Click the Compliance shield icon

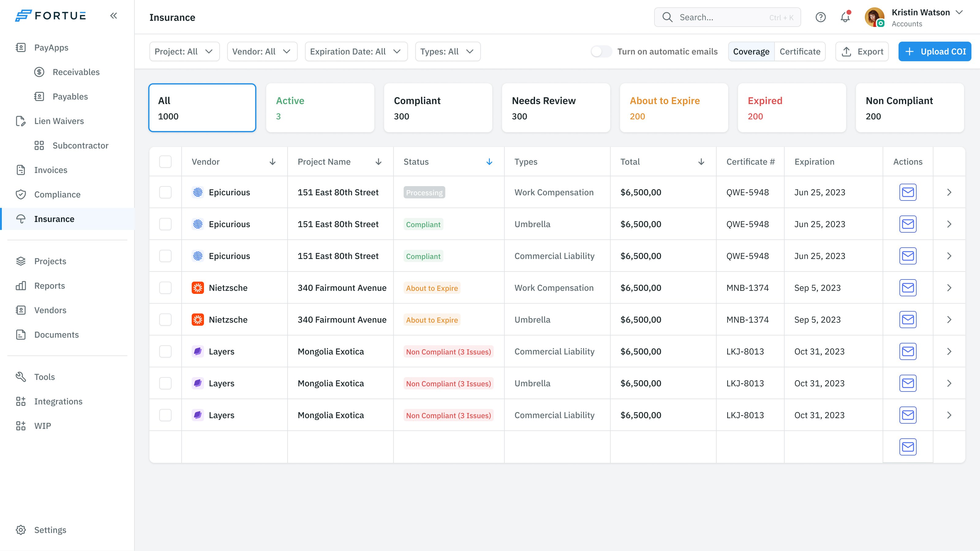click(21, 194)
